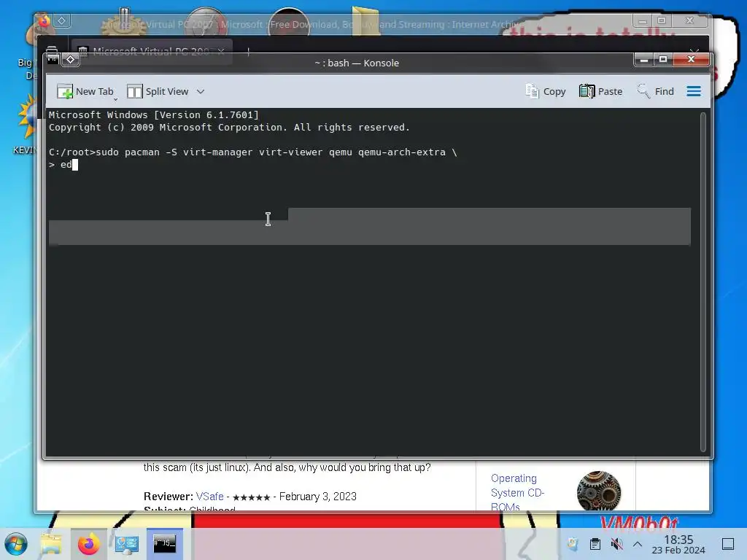This screenshot has height=560, width=747.
Task: Maximize the Konsole window
Action: [x=662, y=60]
